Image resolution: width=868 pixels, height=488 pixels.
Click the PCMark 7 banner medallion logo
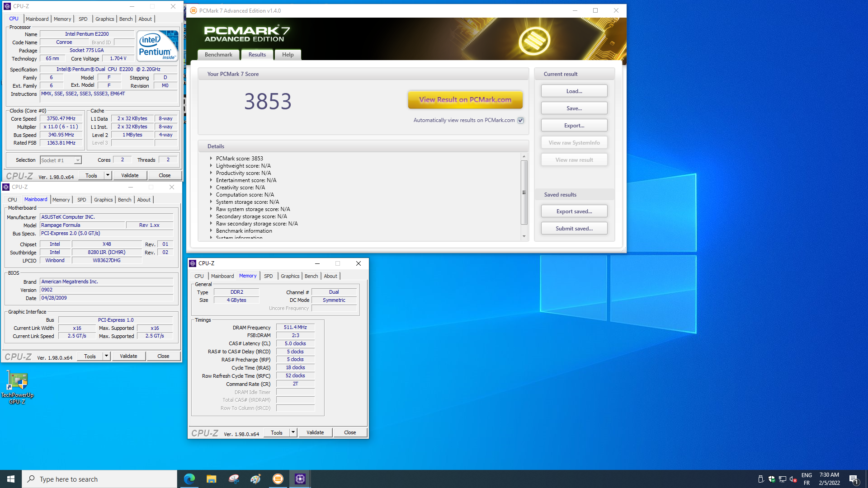[x=534, y=40]
